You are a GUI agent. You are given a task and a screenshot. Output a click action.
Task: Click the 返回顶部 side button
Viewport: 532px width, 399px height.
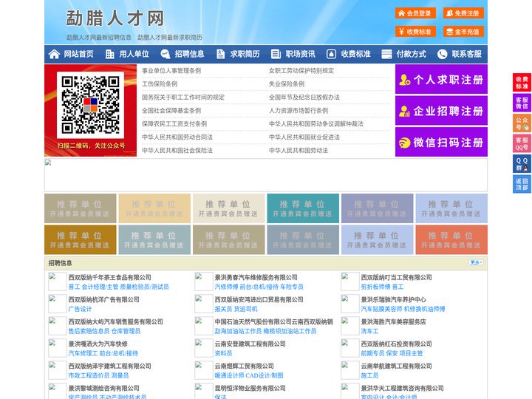tap(522, 184)
